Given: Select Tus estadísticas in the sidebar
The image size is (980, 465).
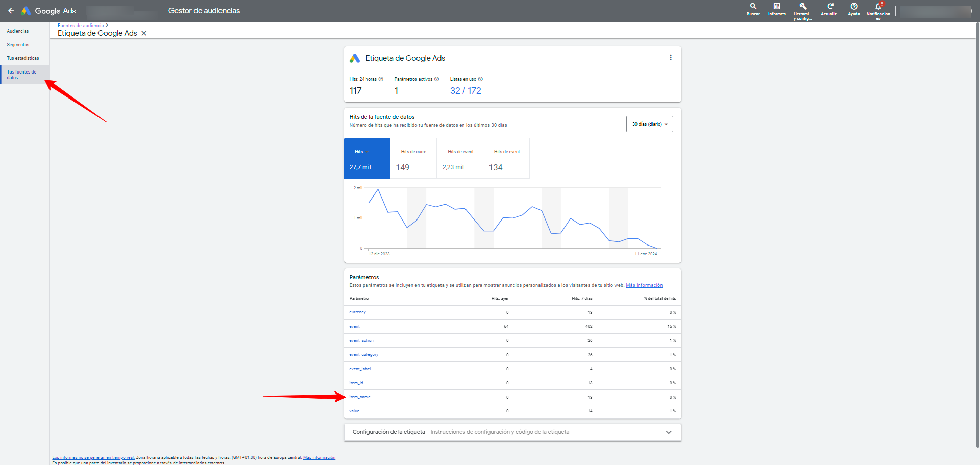Looking at the screenshot, I should [x=23, y=58].
